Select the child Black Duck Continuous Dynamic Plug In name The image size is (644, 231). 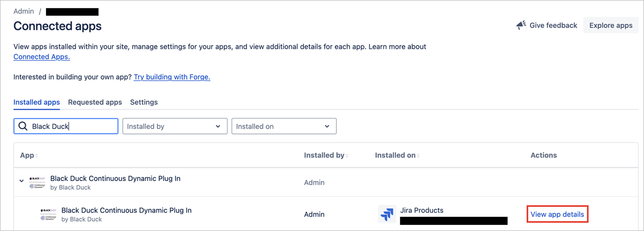[x=127, y=210]
